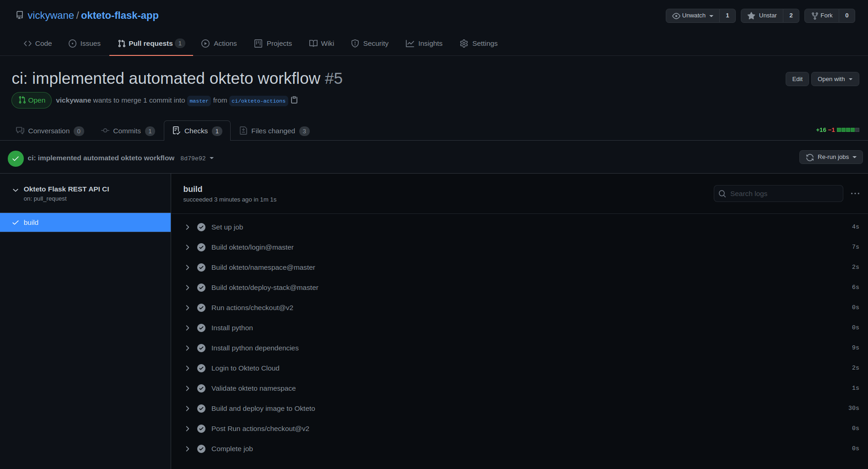Open the Projects tab

[x=273, y=44]
